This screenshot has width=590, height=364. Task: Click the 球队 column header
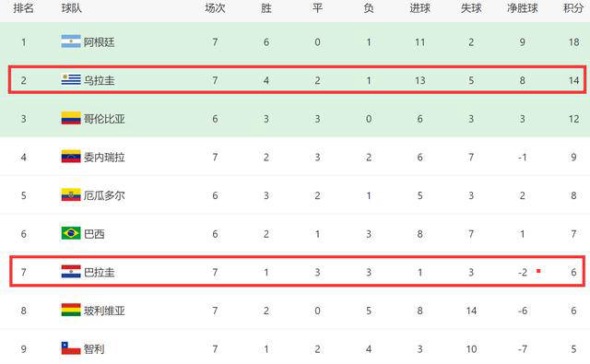pyautogui.click(x=72, y=8)
